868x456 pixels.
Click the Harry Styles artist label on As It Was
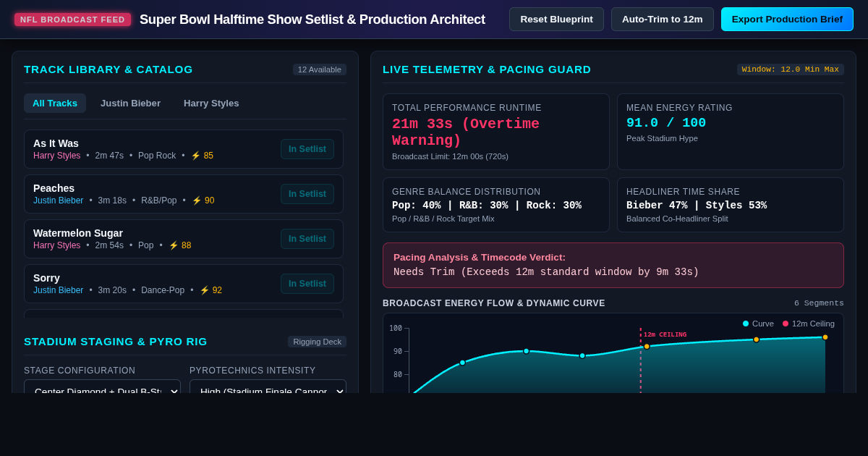click(57, 156)
